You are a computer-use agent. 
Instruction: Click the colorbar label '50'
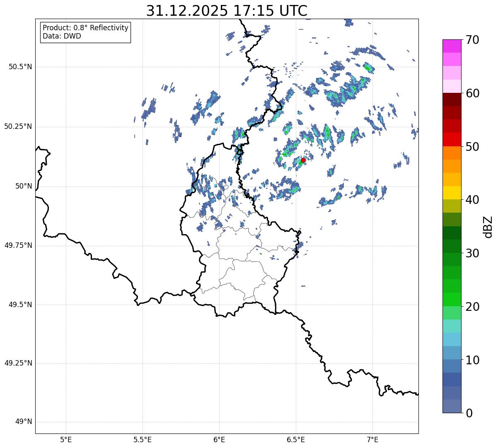[x=472, y=147]
